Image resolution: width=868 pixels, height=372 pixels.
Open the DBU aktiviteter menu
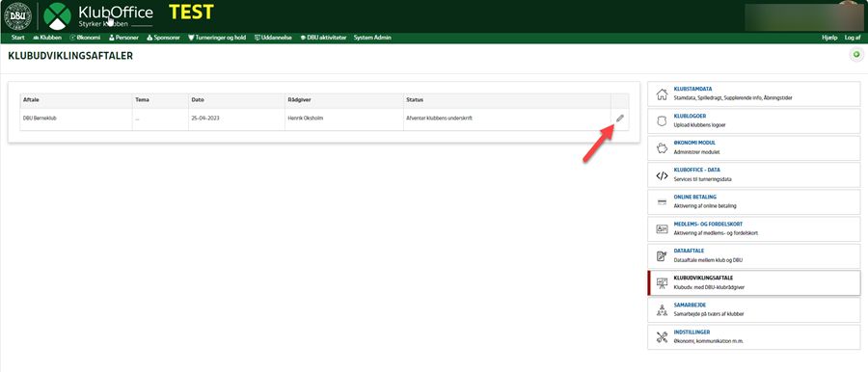click(x=323, y=38)
